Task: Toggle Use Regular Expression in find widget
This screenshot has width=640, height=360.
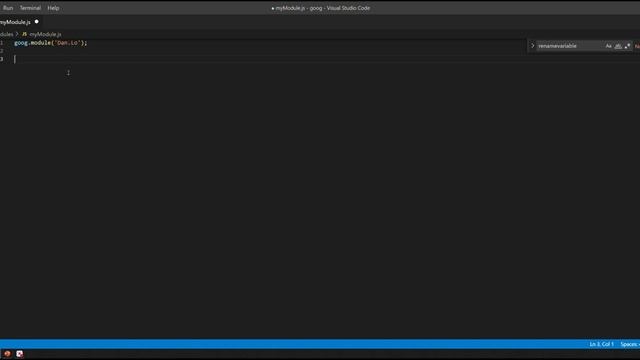Action: (627, 46)
